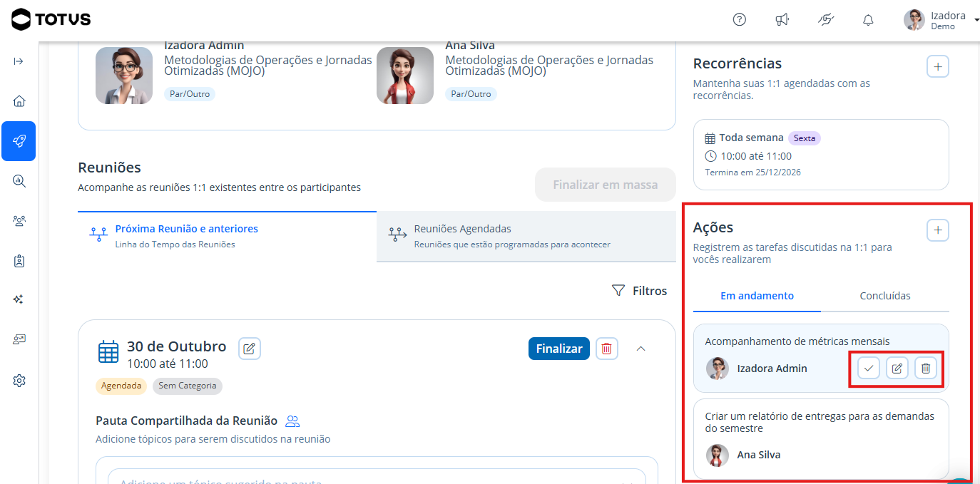Screen dimensions: 980x484
Task: Open the help question mark icon
Action: tap(740, 20)
